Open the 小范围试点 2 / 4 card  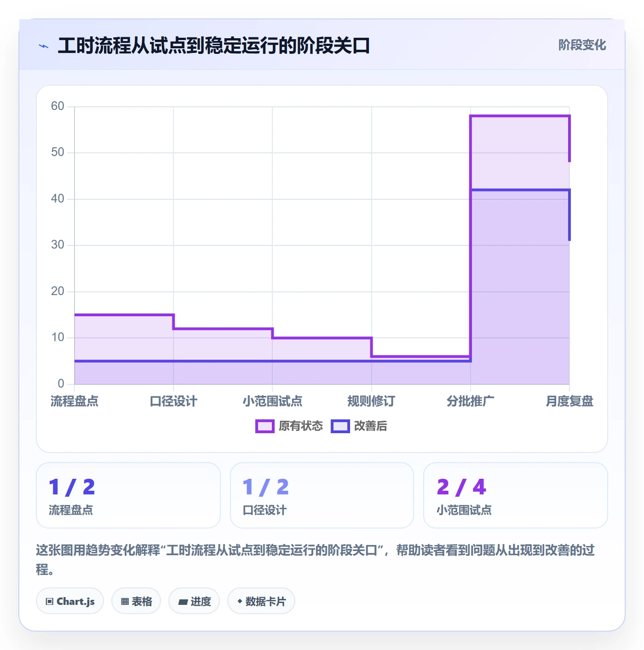pyautogui.click(x=516, y=495)
